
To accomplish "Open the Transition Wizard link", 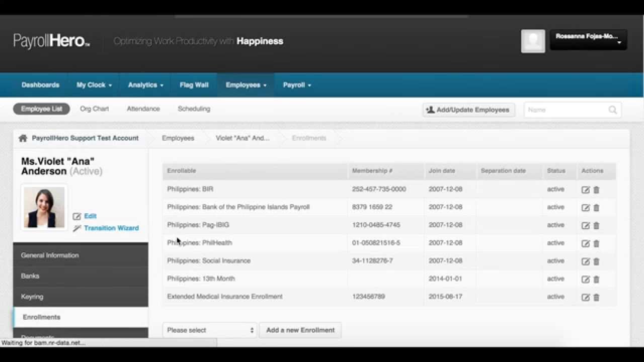I will [x=111, y=228].
